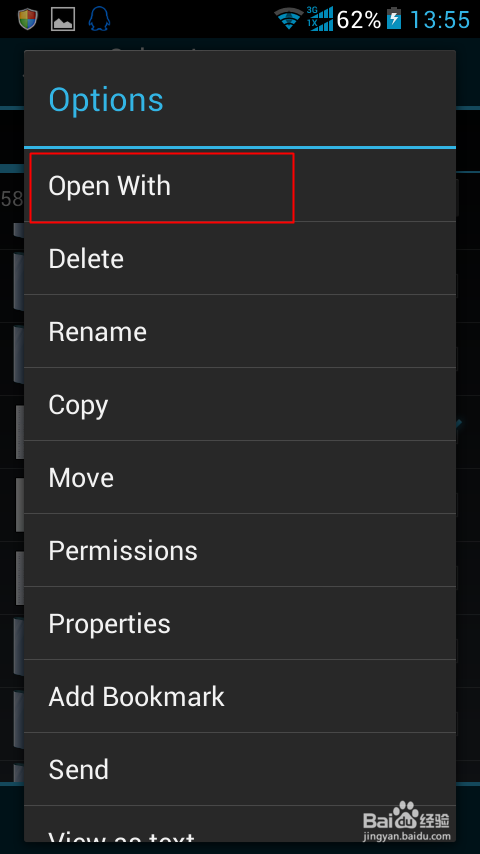Click the Baidu jingyan watermark logo
480x854 pixels.
[407, 821]
